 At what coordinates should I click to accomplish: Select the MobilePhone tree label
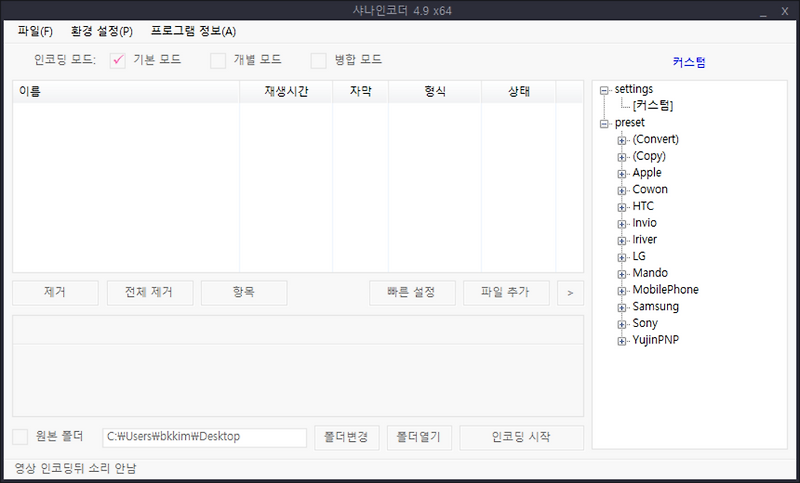coord(665,290)
